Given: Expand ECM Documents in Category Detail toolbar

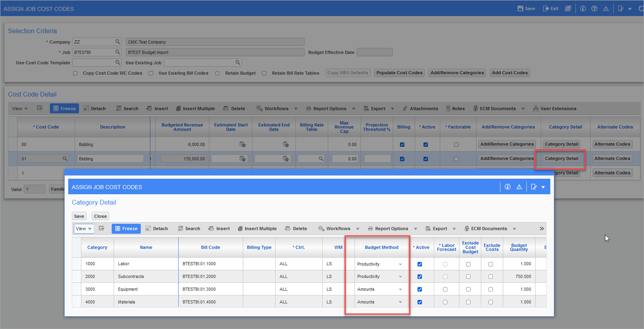Looking at the screenshot, I should (514, 228).
